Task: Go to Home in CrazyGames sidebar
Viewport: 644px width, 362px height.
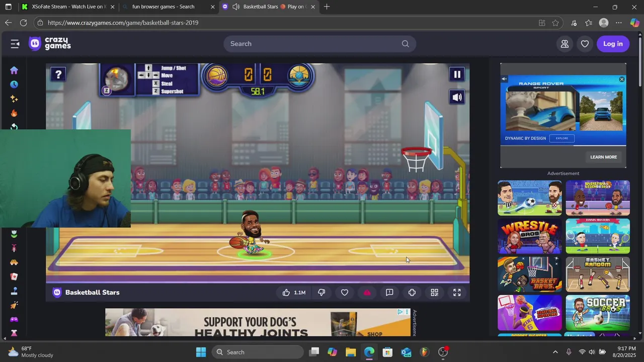Action: 14,70
